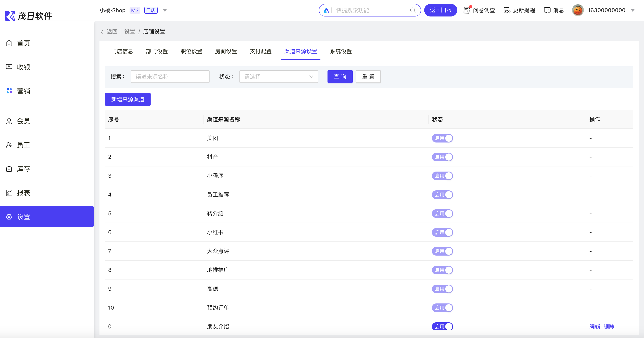Viewport: 644px width, 338px height.
Task: Toggle the 小红书 channel status switch
Action: click(x=442, y=232)
